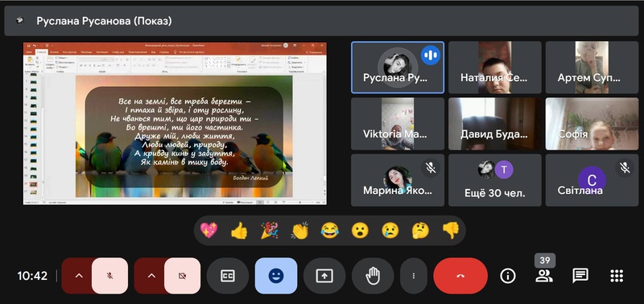Leave the call with red hang-up button
Screen dimensions: 644x304
coord(460,276)
